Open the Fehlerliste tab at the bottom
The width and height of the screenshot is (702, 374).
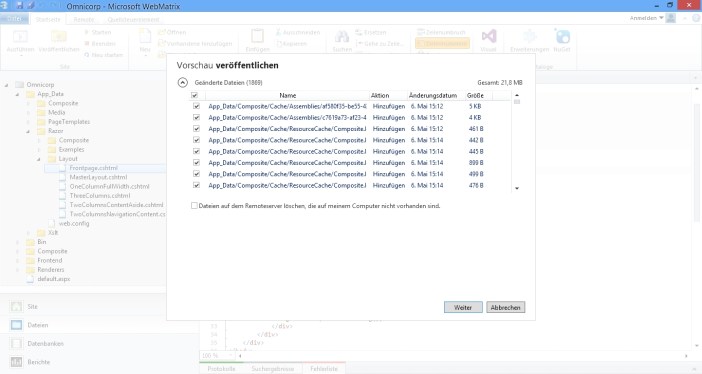324,369
